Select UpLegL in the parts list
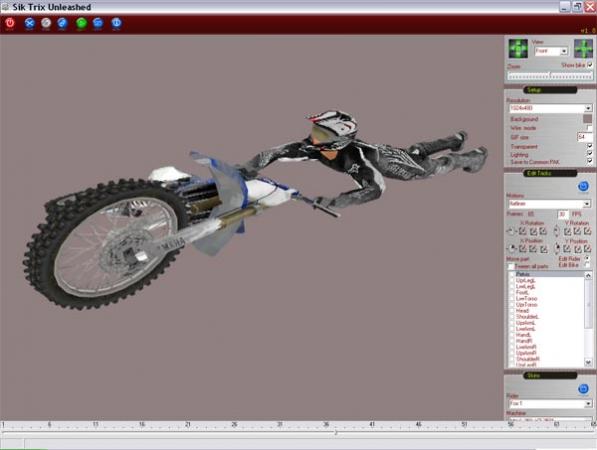597x450 pixels. pyautogui.click(x=525, y=280)
